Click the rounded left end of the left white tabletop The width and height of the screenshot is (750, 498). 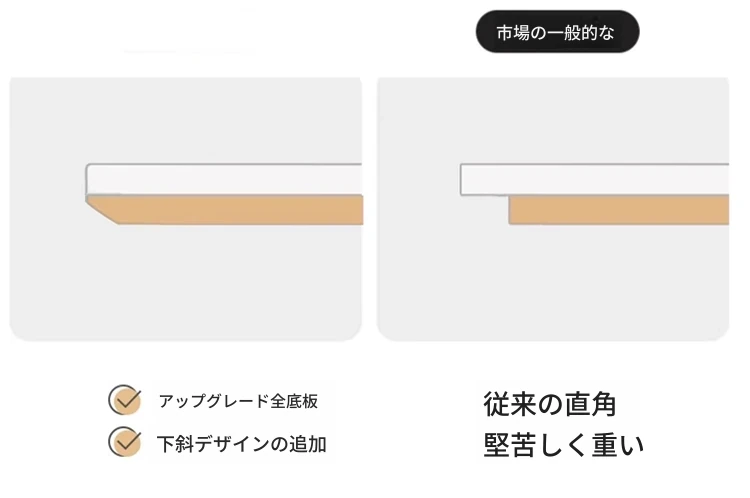point(89,179)
